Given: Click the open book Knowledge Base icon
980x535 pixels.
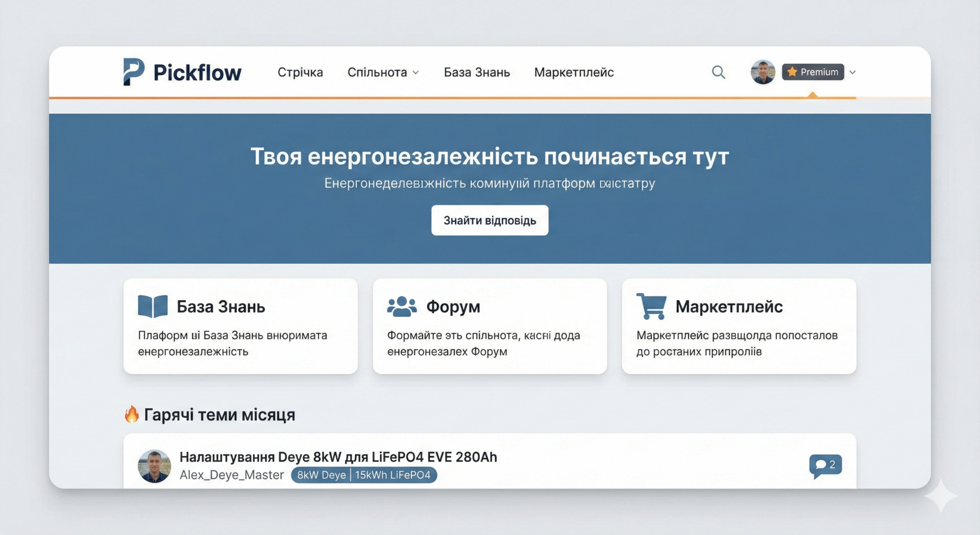Looking at the screenshot, I should pos(153,306).
